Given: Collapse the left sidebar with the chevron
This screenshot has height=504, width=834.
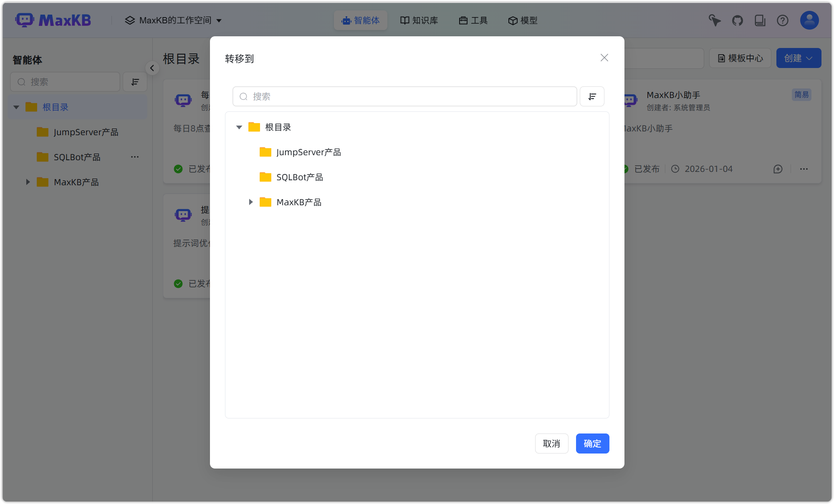Looking at the screenshot, I should click(x=152, y=68).
